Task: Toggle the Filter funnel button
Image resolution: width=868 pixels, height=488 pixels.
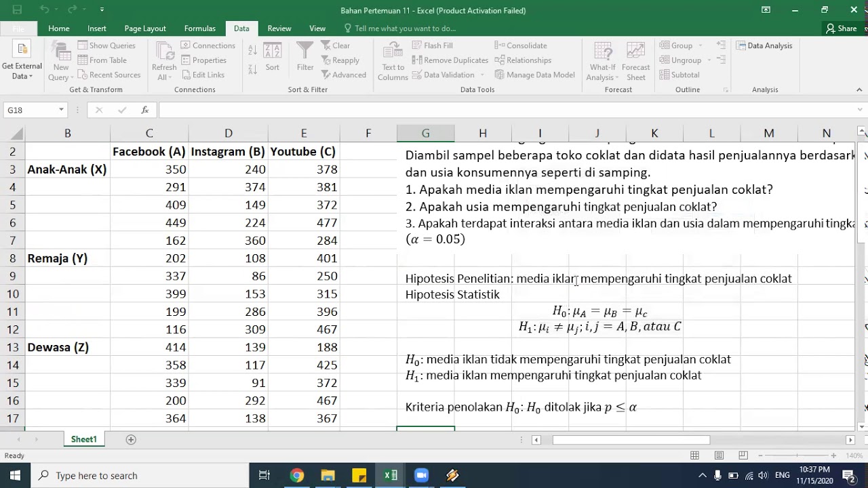Action: pyautogui.click(x=305, y=56)
